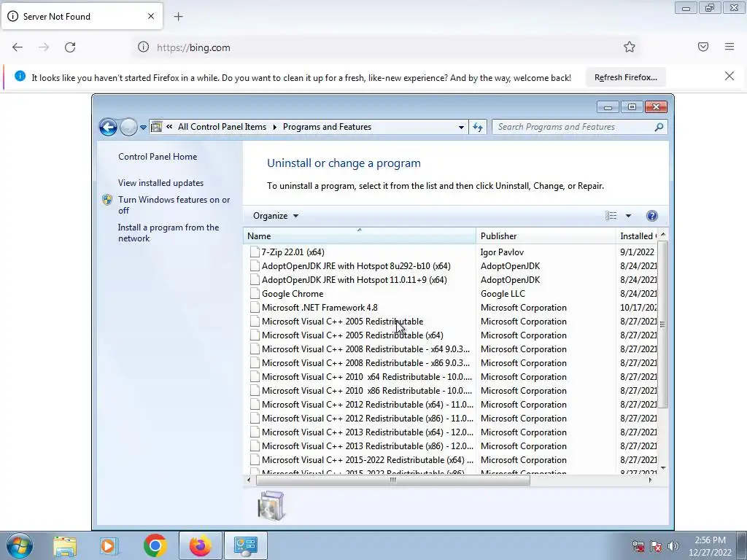This screenshot has height=560, width=747.
Task: Click the search magnifier icon
Action: (x=659, y=127)
